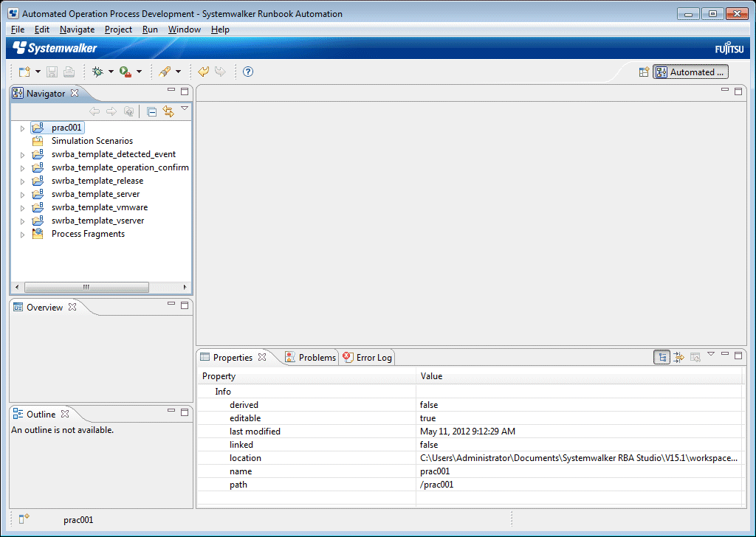The image size is (756, 537).
Task: Expand swrba_template_vmware node
Action: point(22,208)
